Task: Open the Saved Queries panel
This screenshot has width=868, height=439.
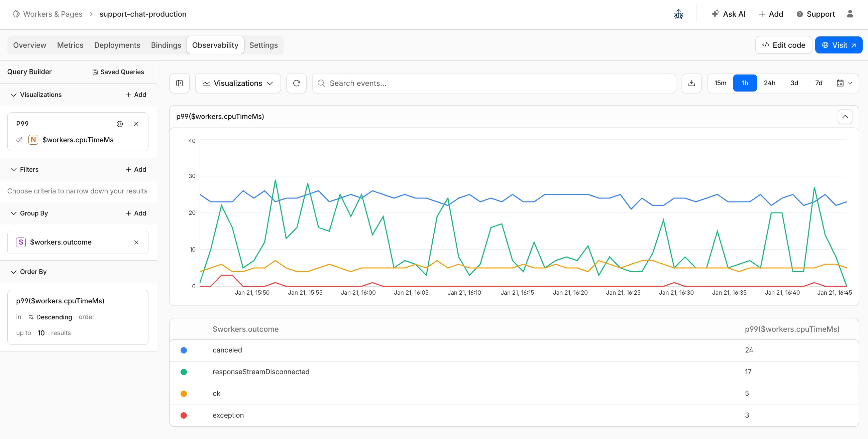Action: point(118,72)
